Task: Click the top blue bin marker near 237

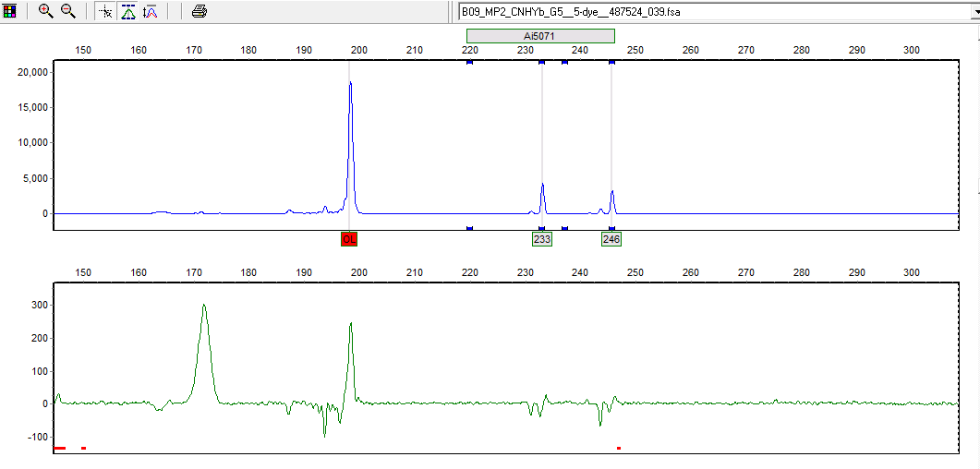Action: click(x=564, y=62)
